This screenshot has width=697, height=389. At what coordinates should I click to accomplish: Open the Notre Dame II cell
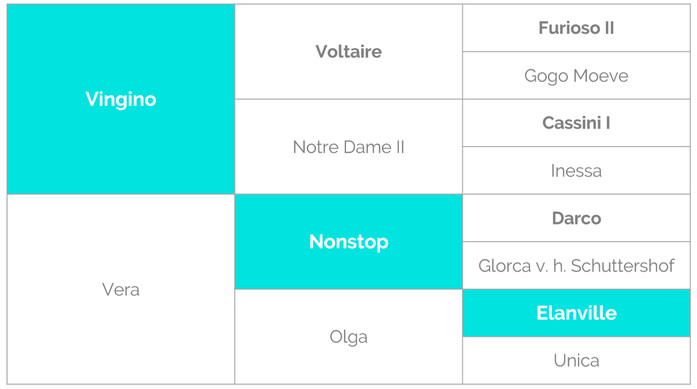click(348, 147)
